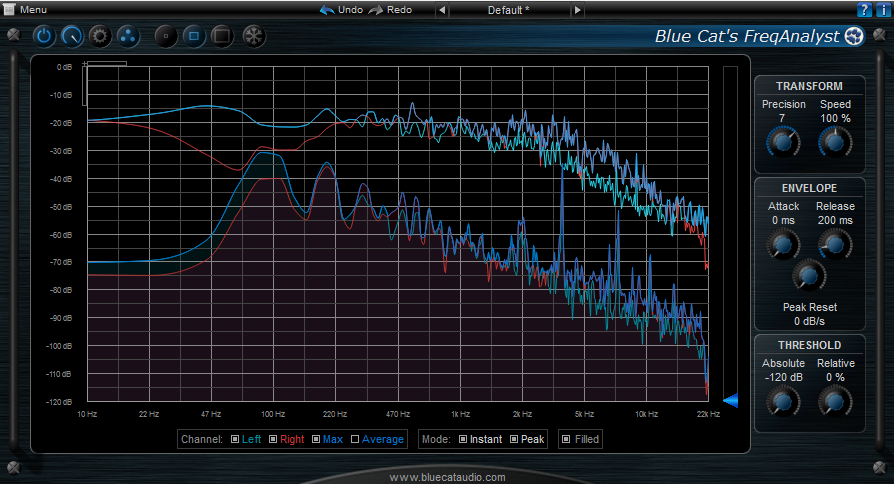Open the info 'i' icon
The image size is (894, 484).
(883, 9)
